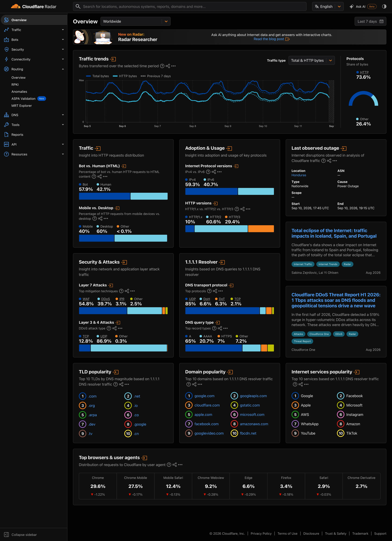This screenshot has width=392, height=541.
Task: Select Overview in the sidebar
Action: (34, 20)
